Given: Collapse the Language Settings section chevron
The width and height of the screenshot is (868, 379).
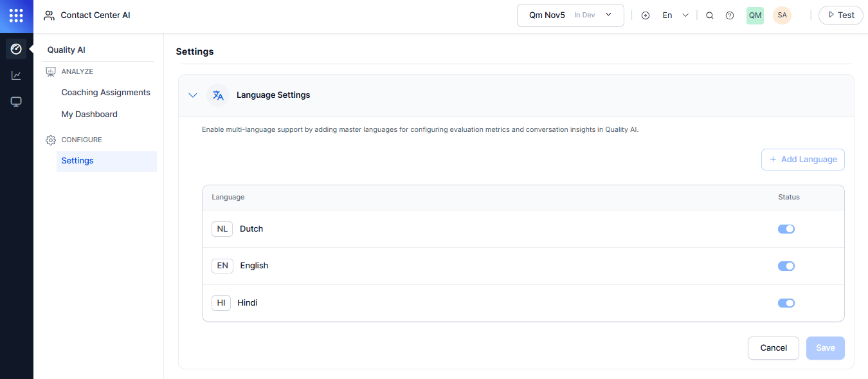Looking at the screenshot, I should [x=193, y=95].
